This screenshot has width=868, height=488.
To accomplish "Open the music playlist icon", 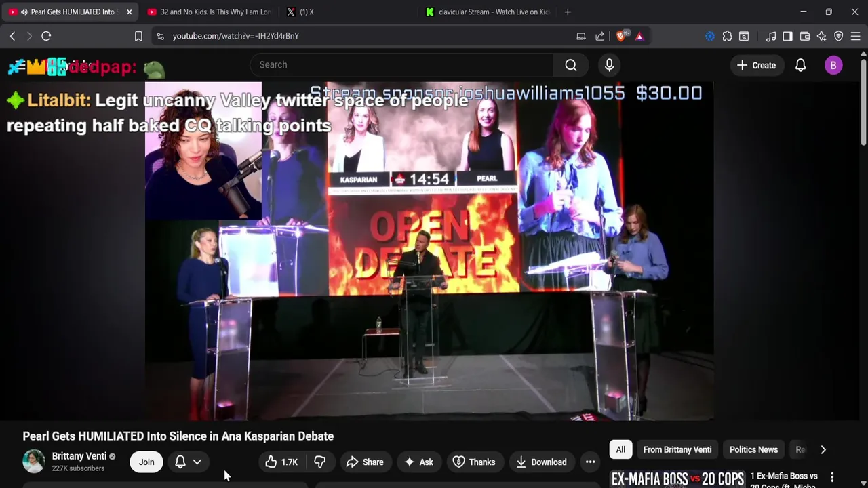I will click(771, 36).
